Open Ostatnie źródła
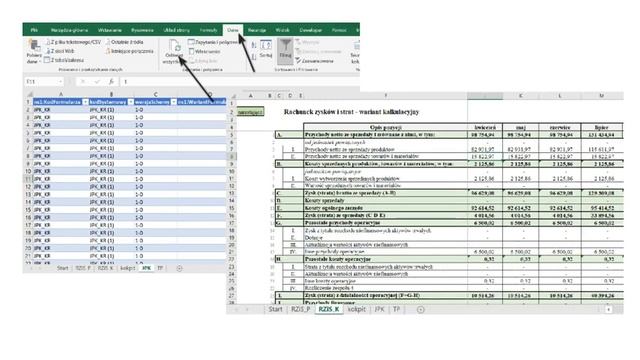 [124, 42]
